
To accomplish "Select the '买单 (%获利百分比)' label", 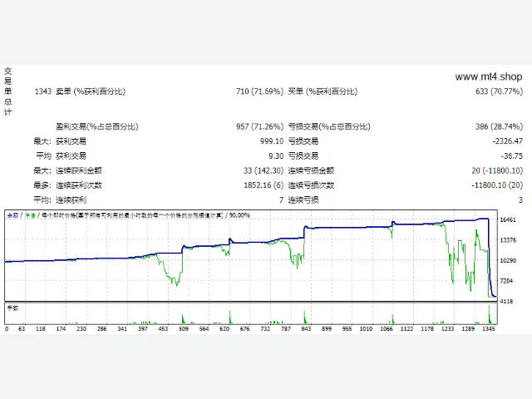I will [x=323, y=91].
